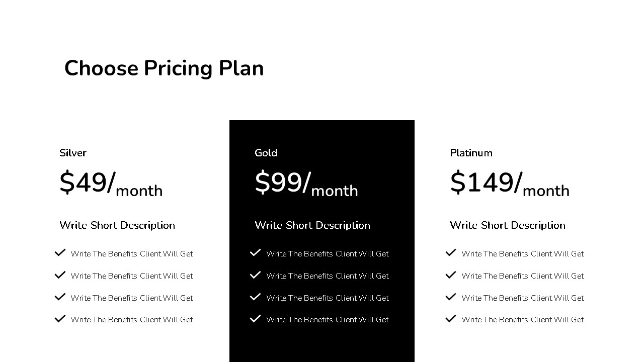Click the first checkmark in Platinum column
Image resolution: width=644 pixels, height=362 pixels.
[451, 252]
